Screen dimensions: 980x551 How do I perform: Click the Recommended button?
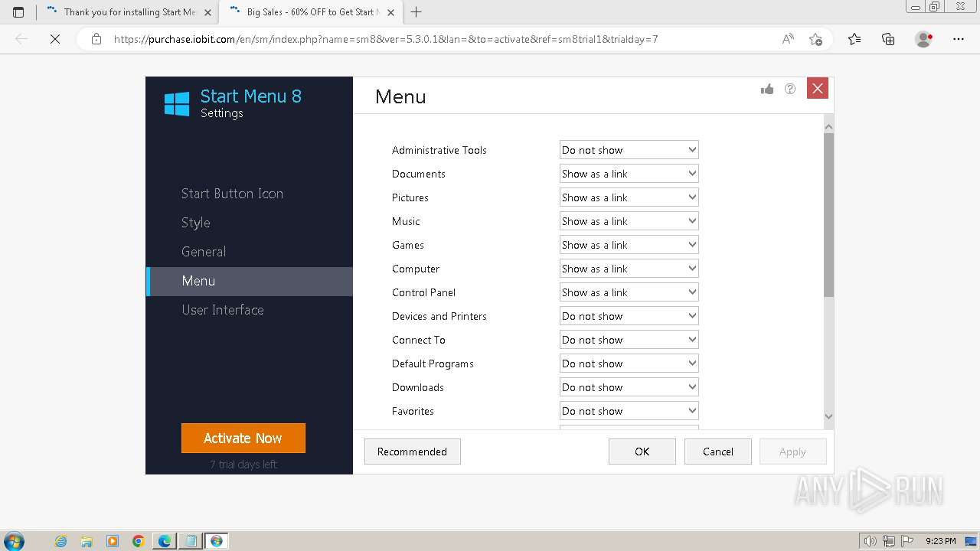(412, 452)
